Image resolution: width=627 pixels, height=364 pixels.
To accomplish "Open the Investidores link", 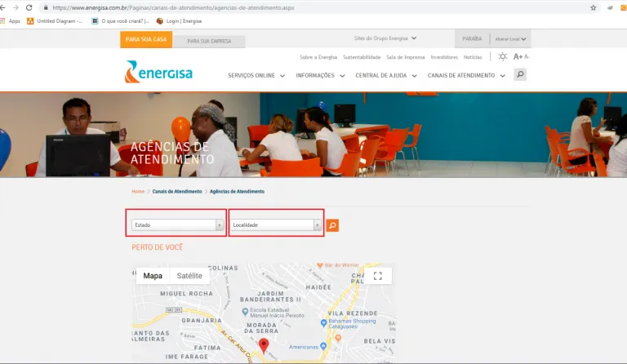I will click(x=444, y=57).
